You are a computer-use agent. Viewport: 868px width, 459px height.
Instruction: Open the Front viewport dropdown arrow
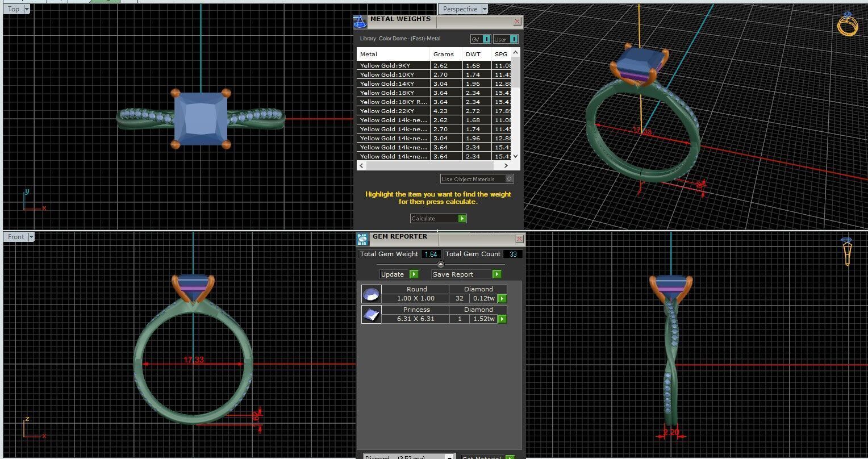[x=31, y=237]
